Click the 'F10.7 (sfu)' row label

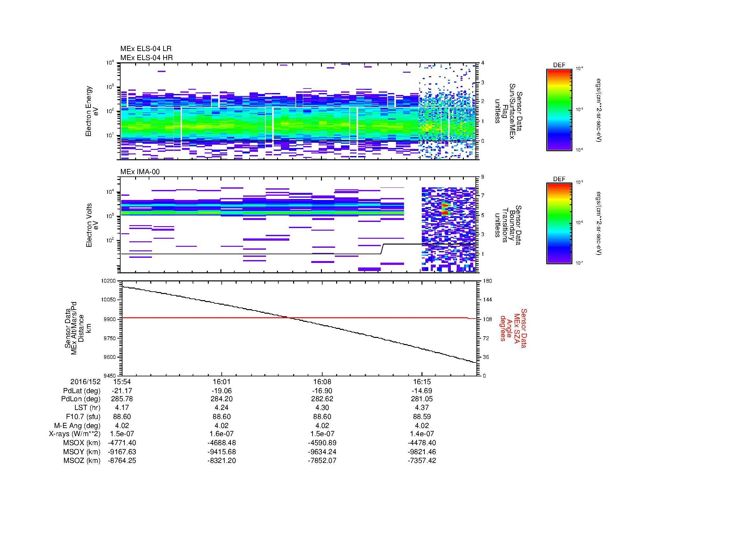[x=83, y=416]
